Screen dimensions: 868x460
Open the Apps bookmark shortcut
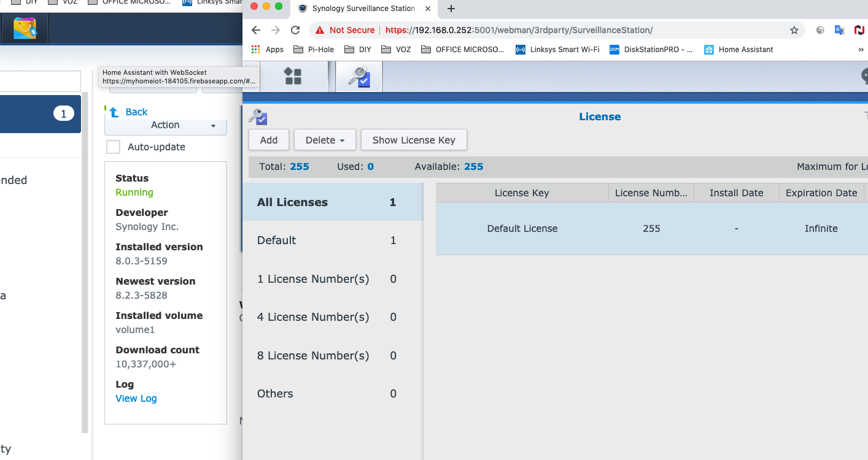tap(268, 50)
